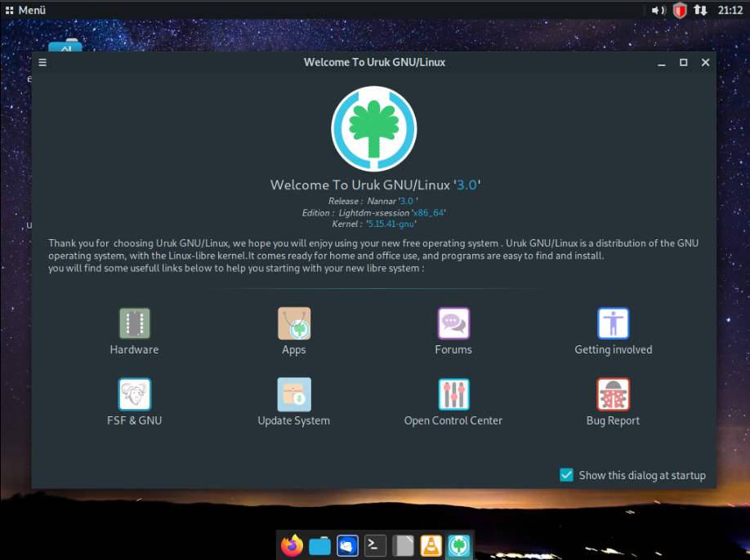This screenshot has height=560, width=750.
Task: Open the file manager folder in dock
Action: [319, 545]
